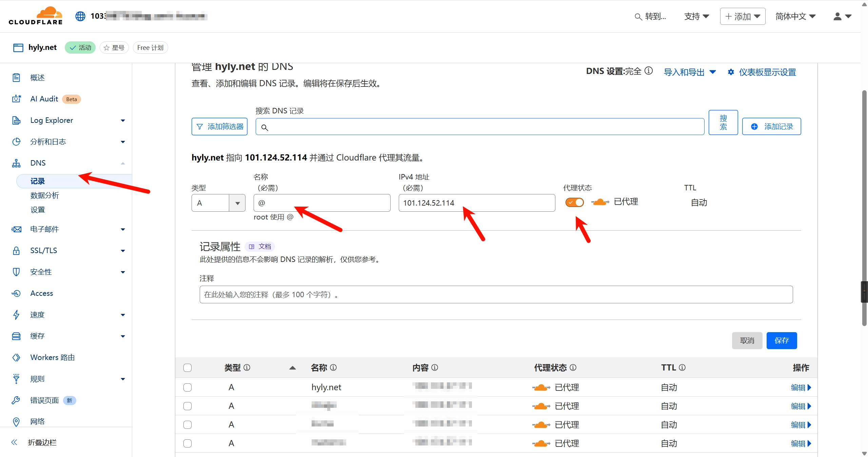Click the 保存 save button

click(x=782, y=341)
